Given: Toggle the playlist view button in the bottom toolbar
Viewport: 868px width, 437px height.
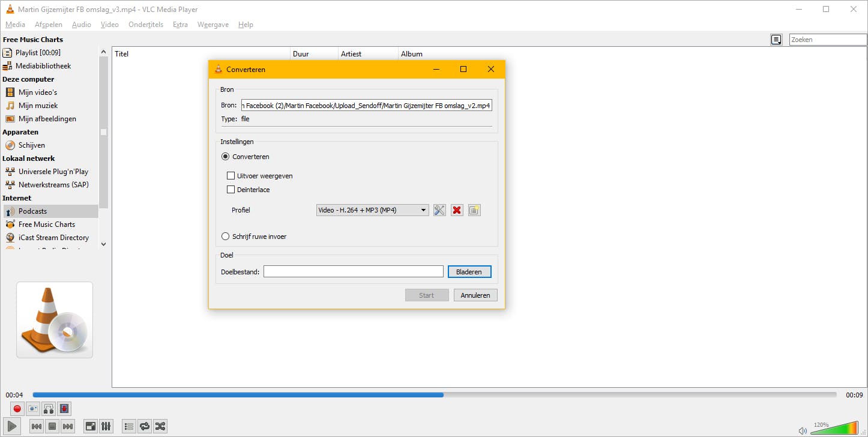Looking at the screenshot, I should 129,426.
